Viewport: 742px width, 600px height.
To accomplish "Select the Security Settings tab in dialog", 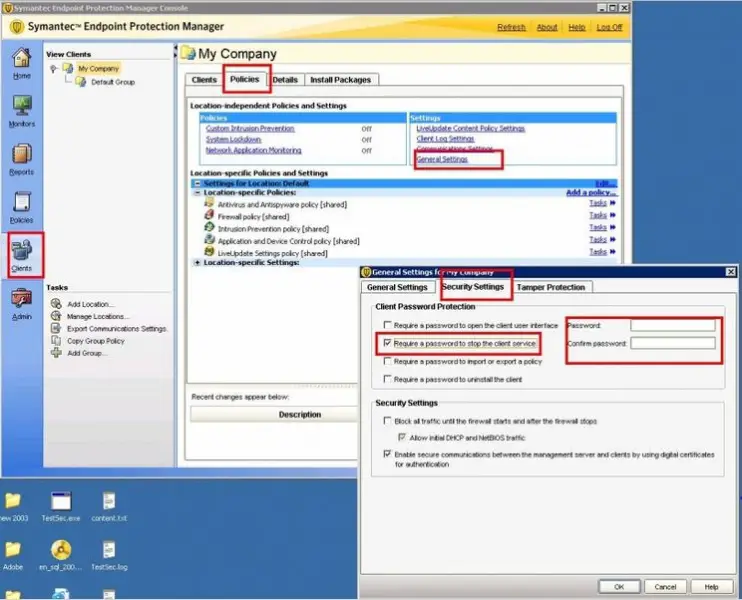I will coord(473,287).
